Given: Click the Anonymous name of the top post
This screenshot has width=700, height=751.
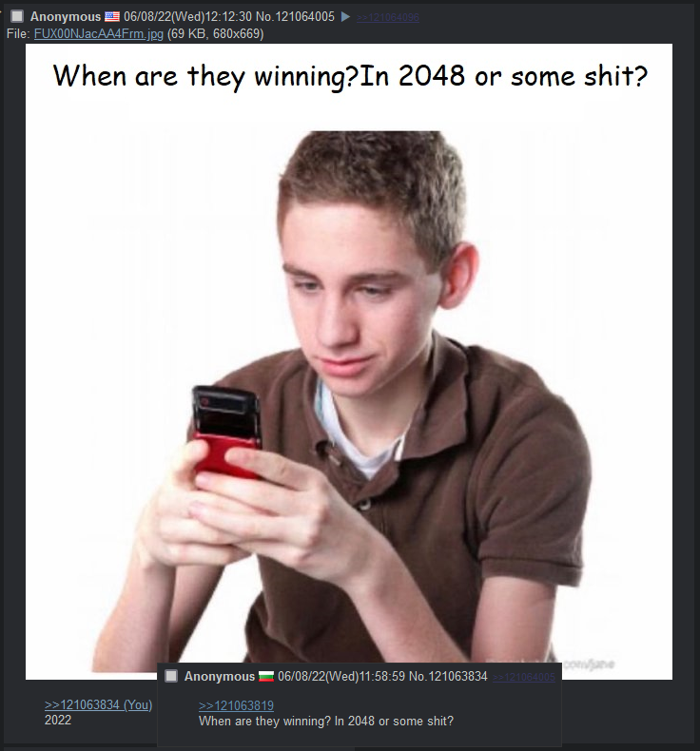Looking at the screenshot, I should pos(66,17).
